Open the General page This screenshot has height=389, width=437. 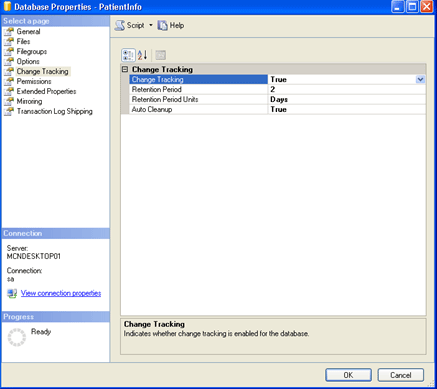pos(28,31)
